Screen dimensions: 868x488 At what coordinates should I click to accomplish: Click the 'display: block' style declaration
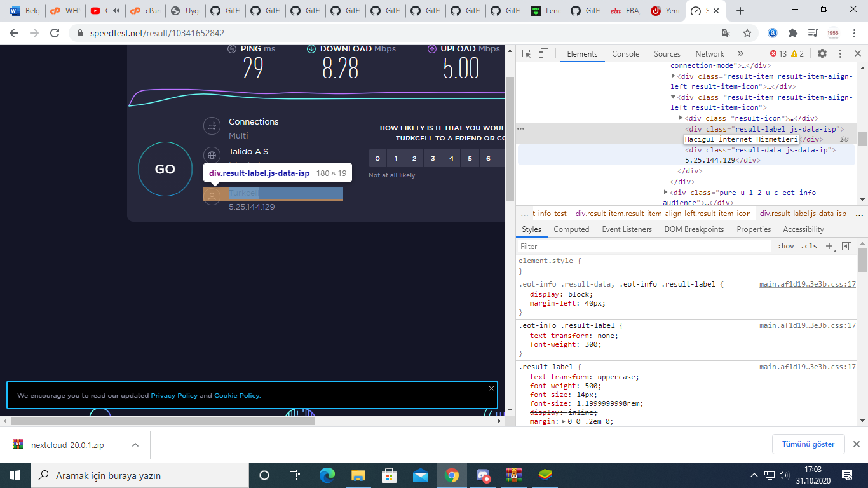(x=561, y=294)
